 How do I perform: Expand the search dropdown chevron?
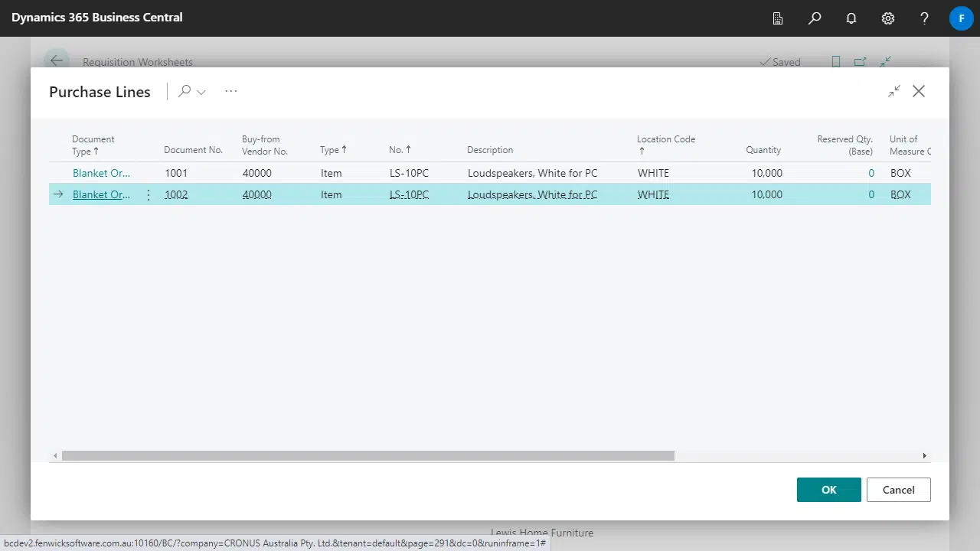click(201, 92)
